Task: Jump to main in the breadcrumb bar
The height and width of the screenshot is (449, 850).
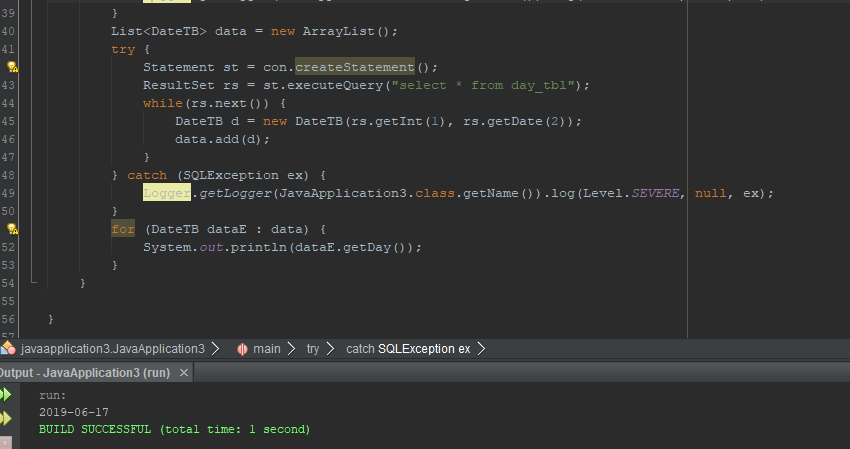Action: click(266, 349)
